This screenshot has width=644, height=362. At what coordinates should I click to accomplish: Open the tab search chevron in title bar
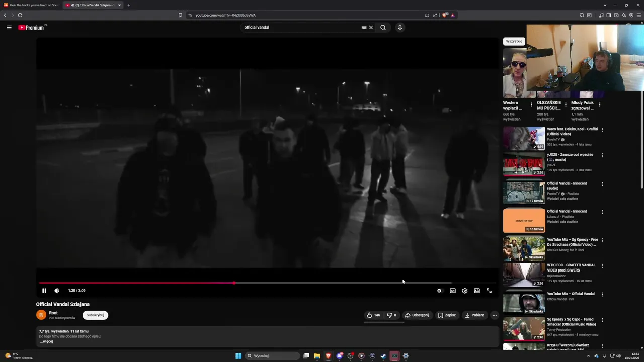[605, 5]
